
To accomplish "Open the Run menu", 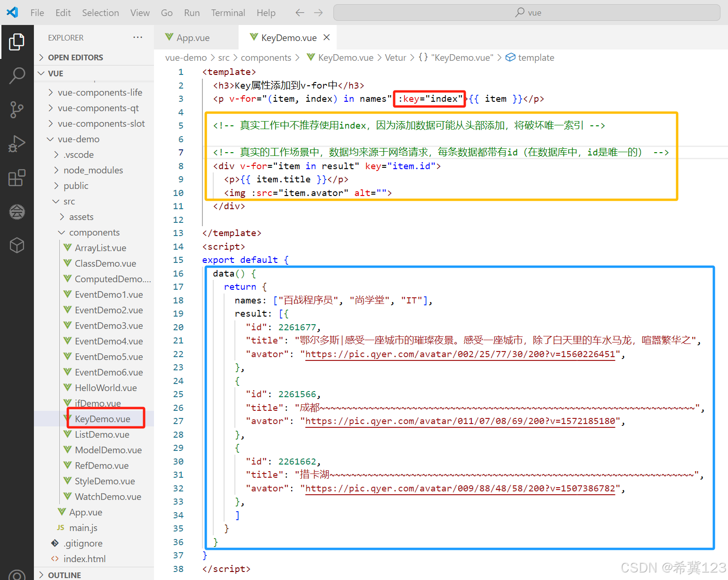I will 192,13.
